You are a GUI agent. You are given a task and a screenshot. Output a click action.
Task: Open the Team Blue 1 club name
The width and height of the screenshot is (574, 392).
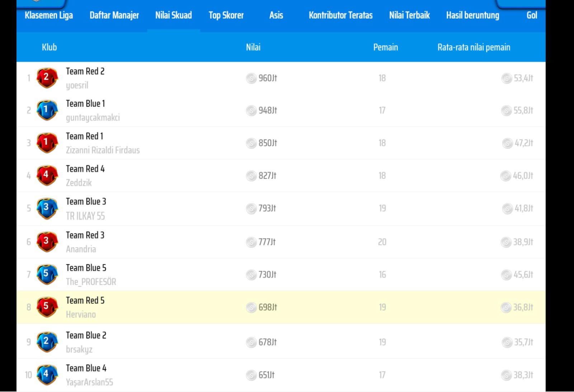[85, 104]
